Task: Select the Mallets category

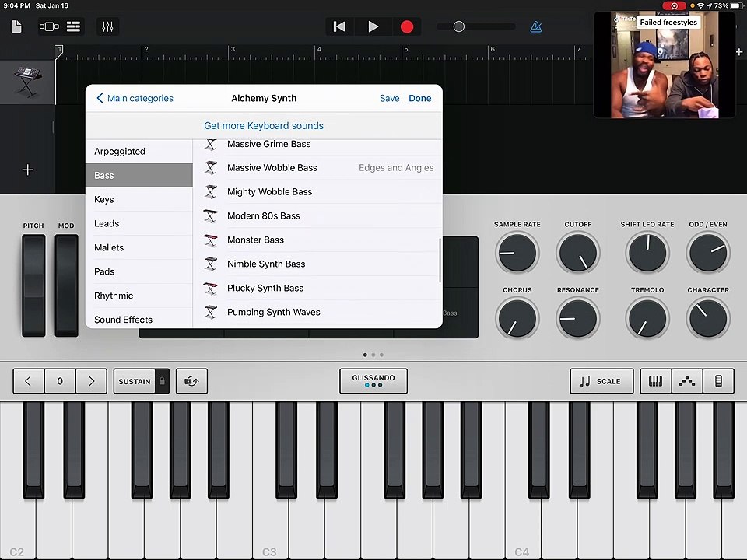Action: coord(139,247)
